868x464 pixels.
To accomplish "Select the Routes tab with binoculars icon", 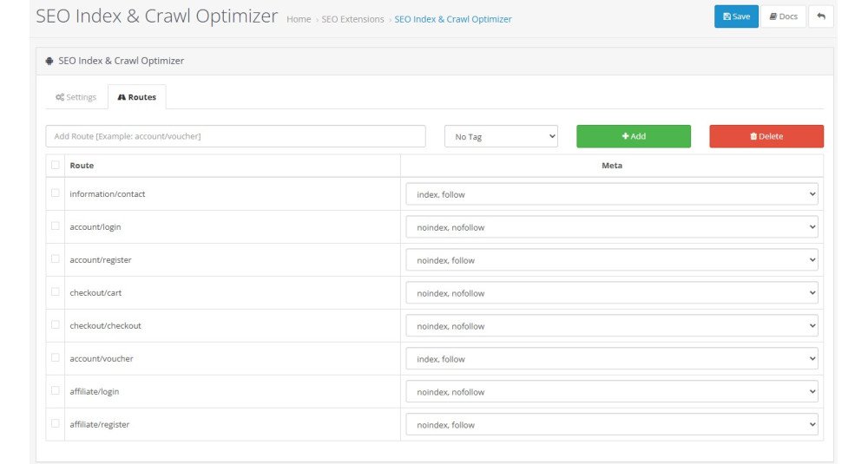I will click(137, 97).
